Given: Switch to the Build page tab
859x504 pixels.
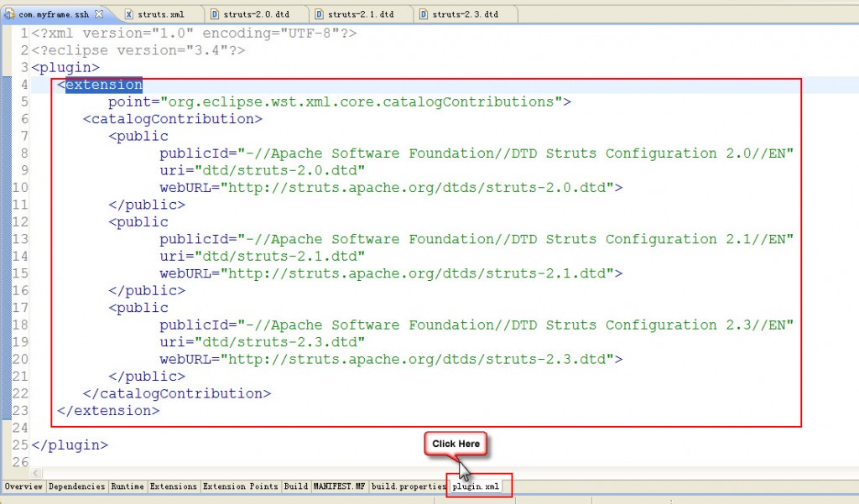Looking at the screenshot, I should tap(296, 486).
